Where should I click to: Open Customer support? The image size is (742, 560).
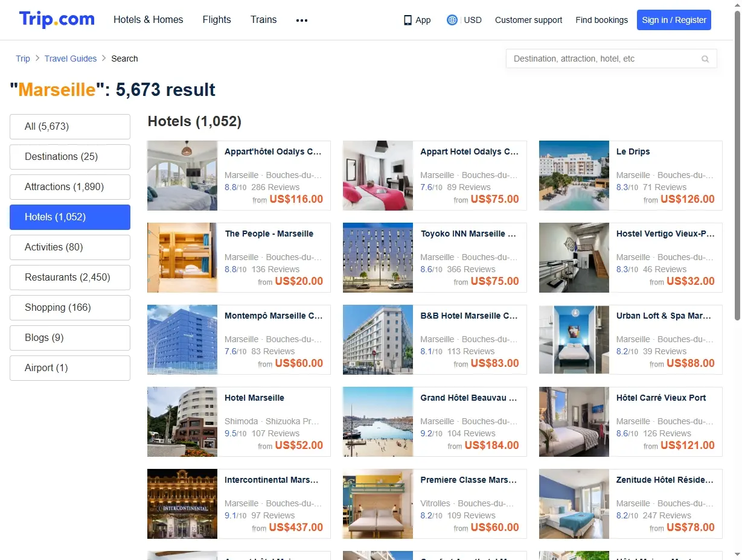click(x=528, y=20)
